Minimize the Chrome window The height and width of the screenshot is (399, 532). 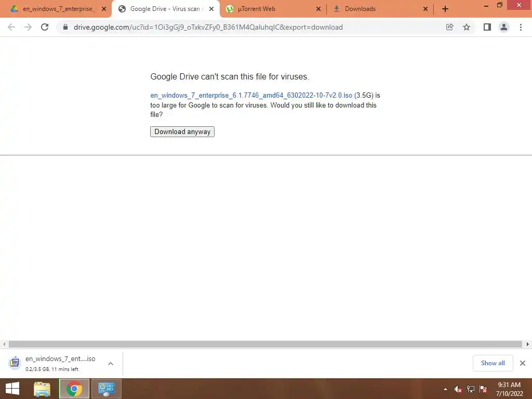point(486,6)
